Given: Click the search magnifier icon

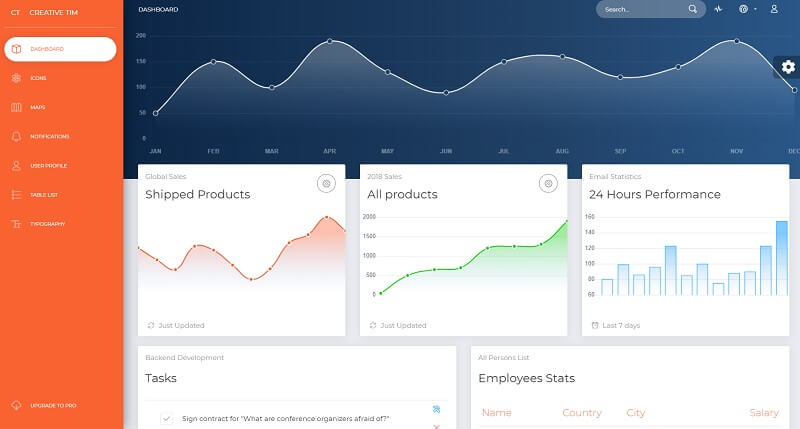Looking at the screenshot, I should [x=693, y=9].
